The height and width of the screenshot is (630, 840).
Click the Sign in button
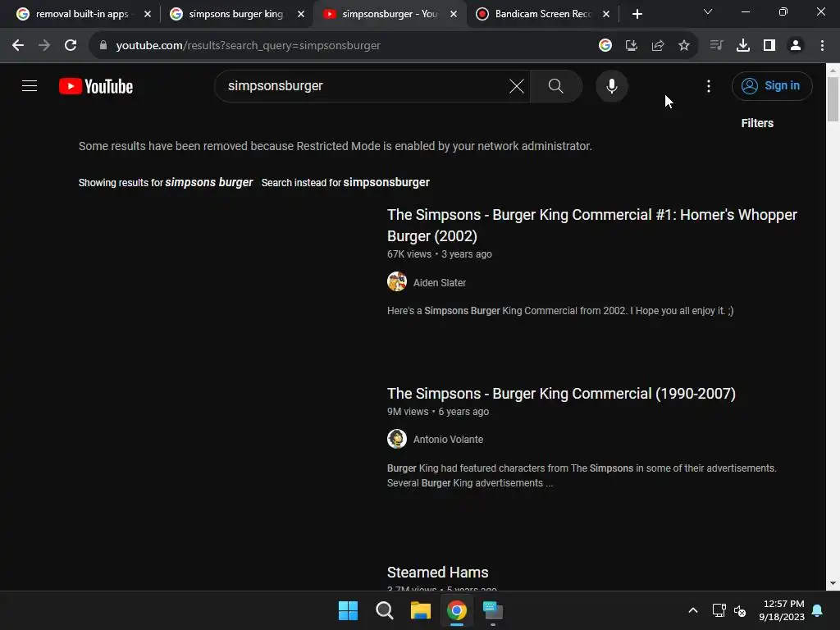(771, 85)
